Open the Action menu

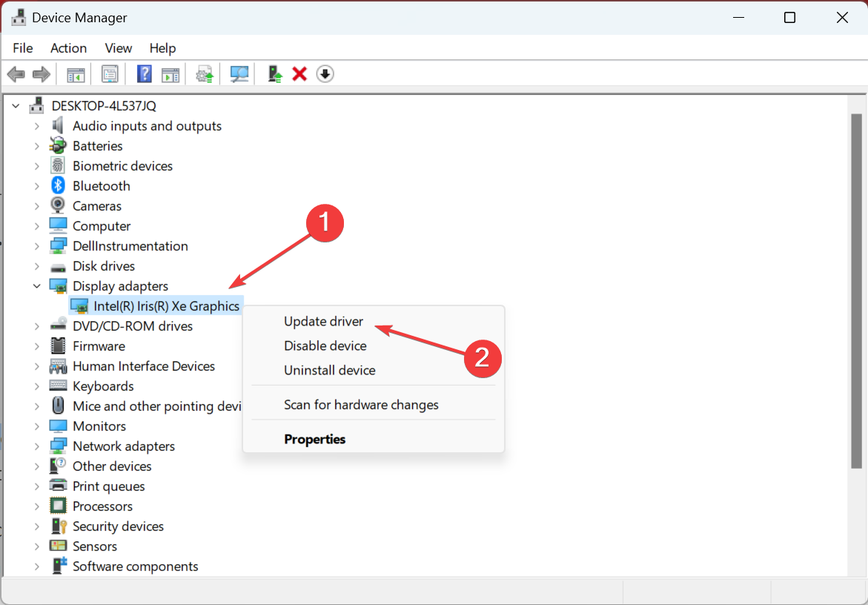(69, 48)
